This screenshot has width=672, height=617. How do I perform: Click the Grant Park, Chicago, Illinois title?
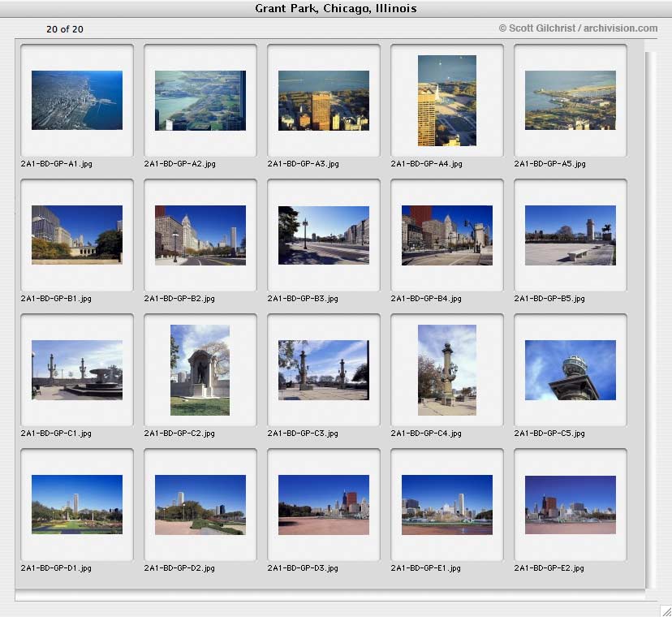click(335, 8)
